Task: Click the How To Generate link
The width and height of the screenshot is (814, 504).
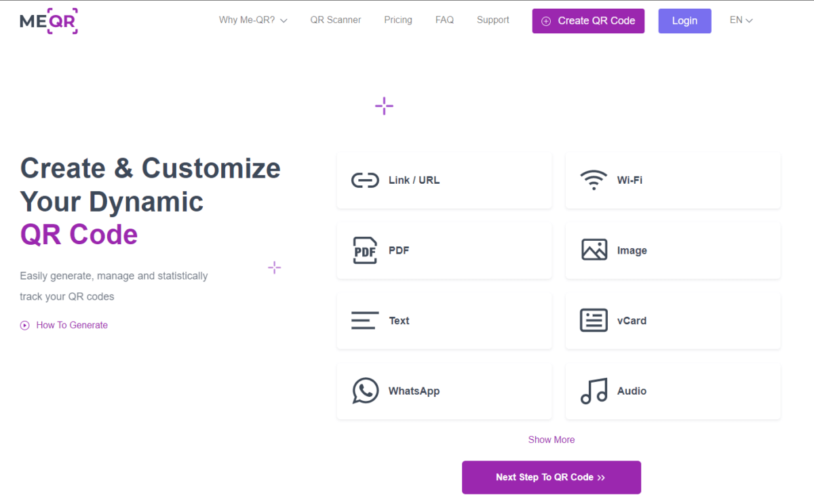Action: (x=72, y=325)
